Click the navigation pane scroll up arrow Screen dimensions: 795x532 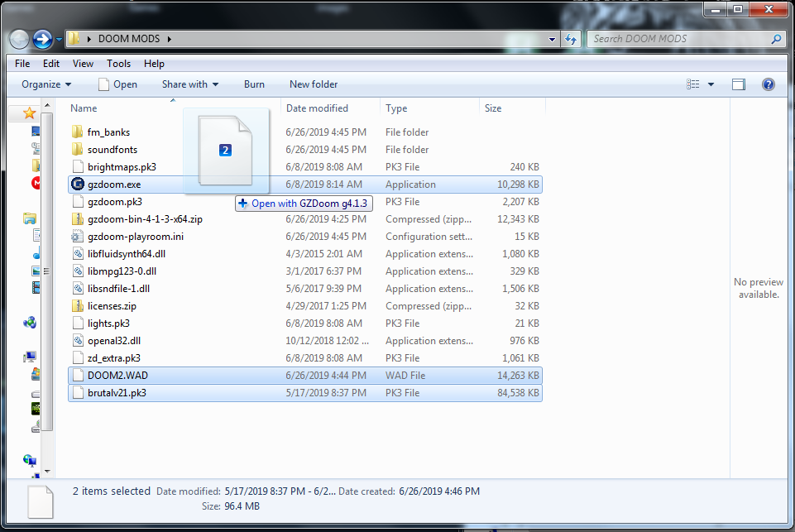[x=47, y=105]
